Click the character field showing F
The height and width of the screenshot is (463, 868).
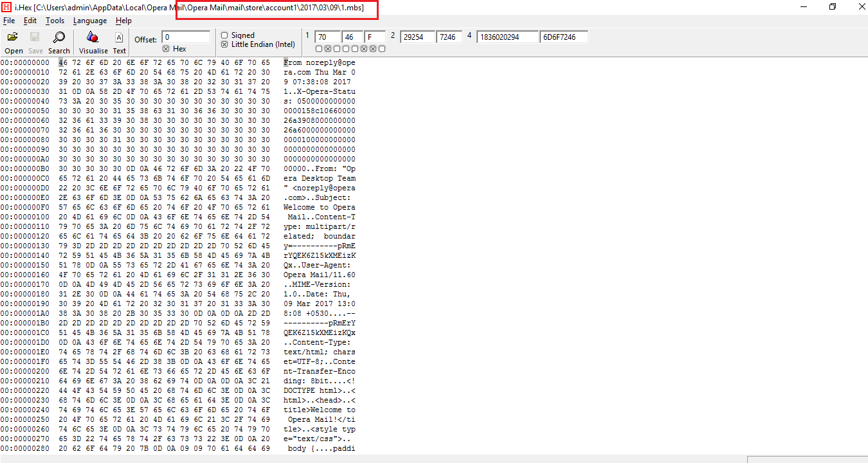[x=375, y=37]
